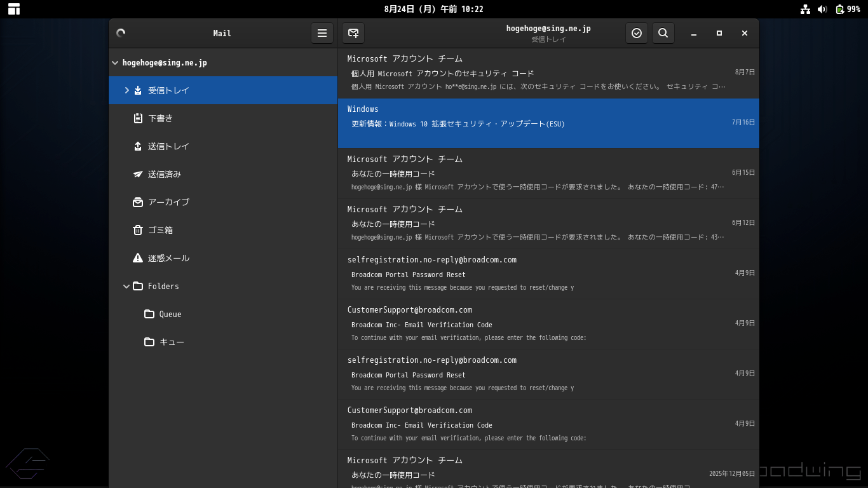
Task: Click the inbox tray icon
Action: [x=138, y=90]
